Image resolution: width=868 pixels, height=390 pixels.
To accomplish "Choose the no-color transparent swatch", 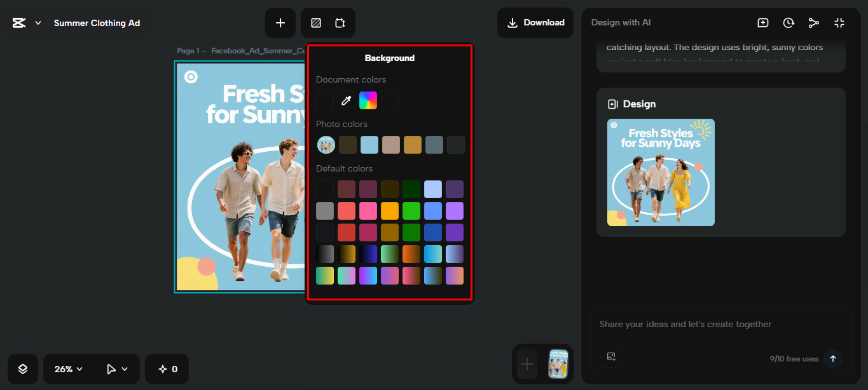I will [325, 100].
